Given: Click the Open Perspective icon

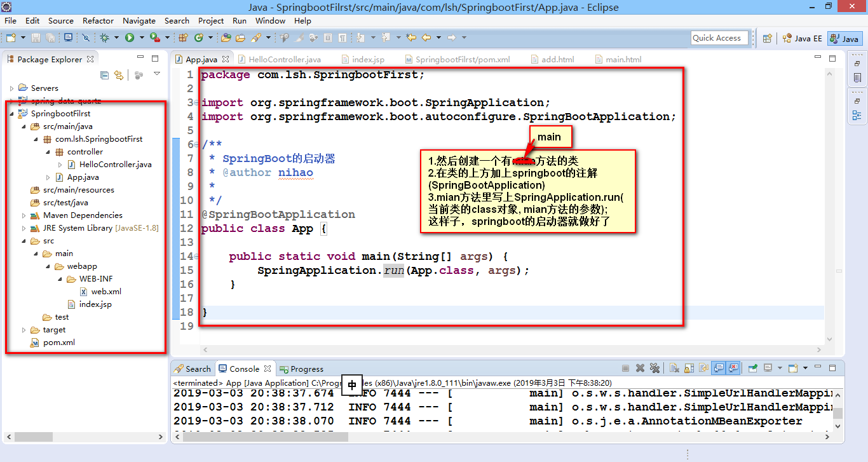Looking at the screenshot, I should click(x=768, y=38).
